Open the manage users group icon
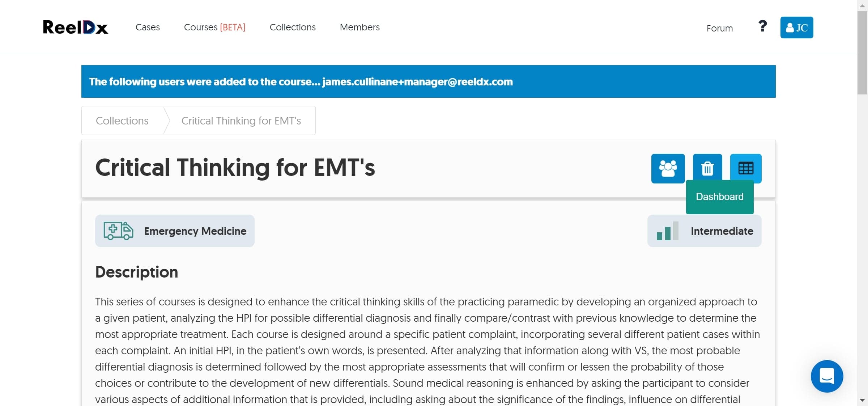 pyautogui.click(x=668, y=169)
